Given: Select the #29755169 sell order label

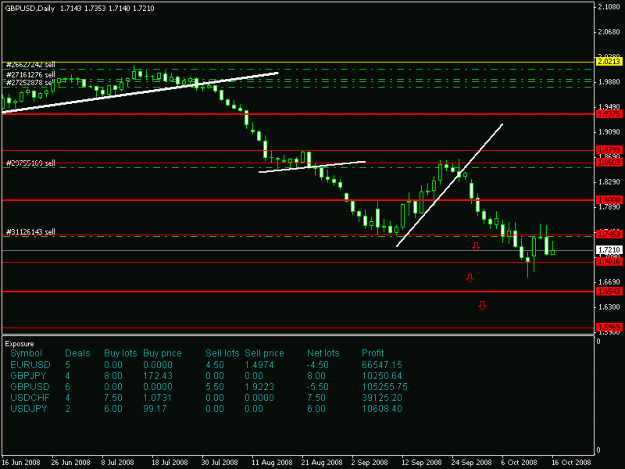Looking at the screenshot, I should 30,163.
